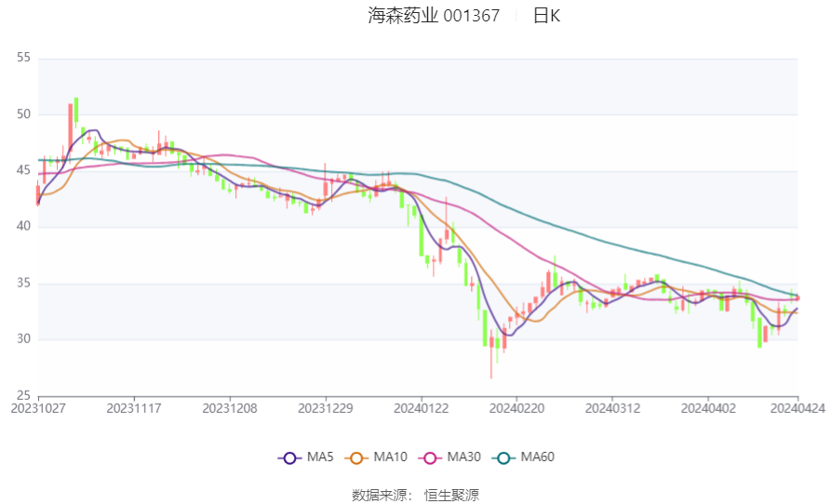831x504 pixels.
Task: Toggle MA30 visibility via its legend text
Action: click(463, 458)
